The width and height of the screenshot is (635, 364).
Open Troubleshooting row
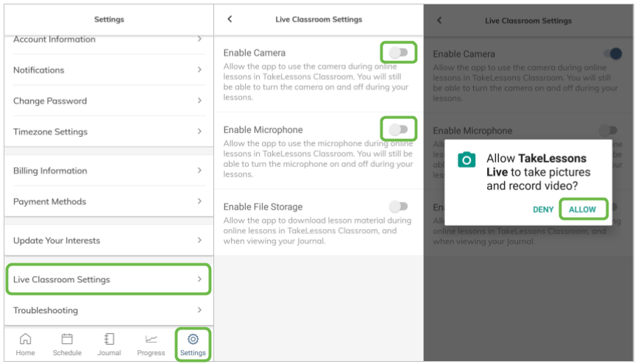109,310
